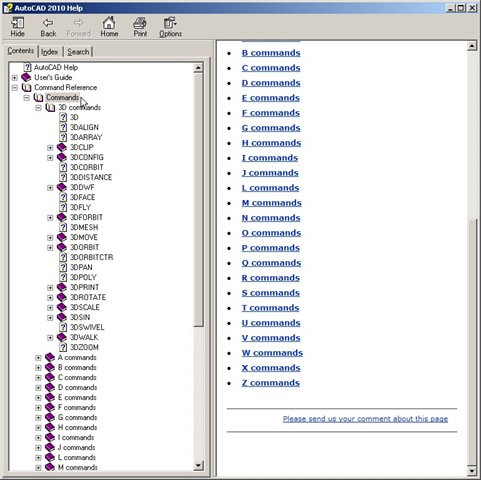Expand the D commands tree node
This screenshot has width=481, height=480.
(x=38, y=388)
